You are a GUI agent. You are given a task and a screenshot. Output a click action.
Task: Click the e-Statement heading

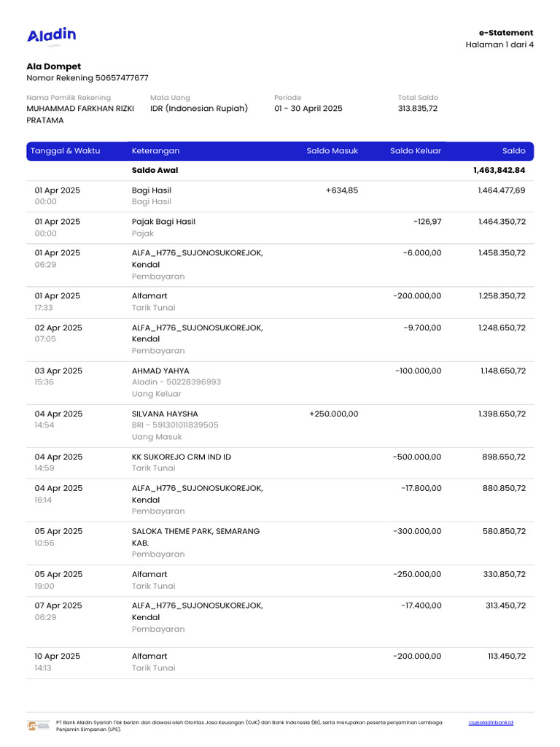[505, 33]
